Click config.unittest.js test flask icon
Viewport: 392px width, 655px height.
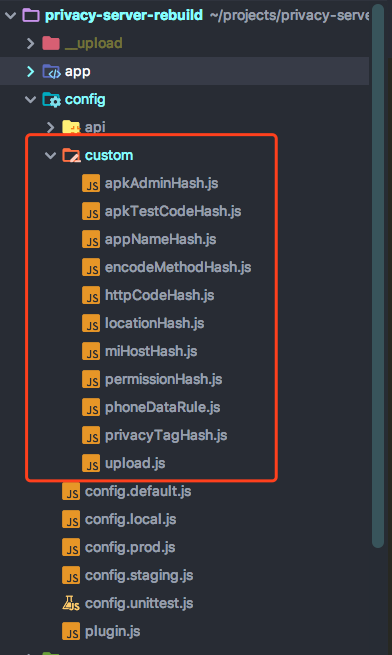[71, 603]
